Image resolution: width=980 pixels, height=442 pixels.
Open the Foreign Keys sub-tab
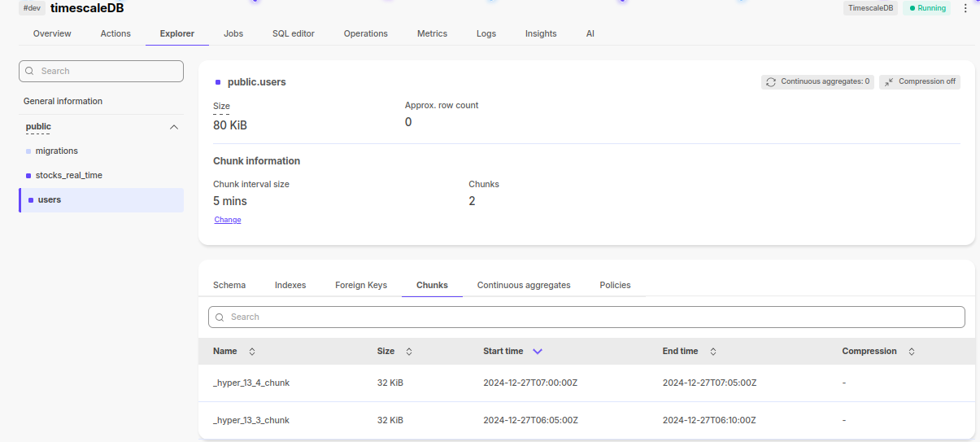(x=361, y=285)
